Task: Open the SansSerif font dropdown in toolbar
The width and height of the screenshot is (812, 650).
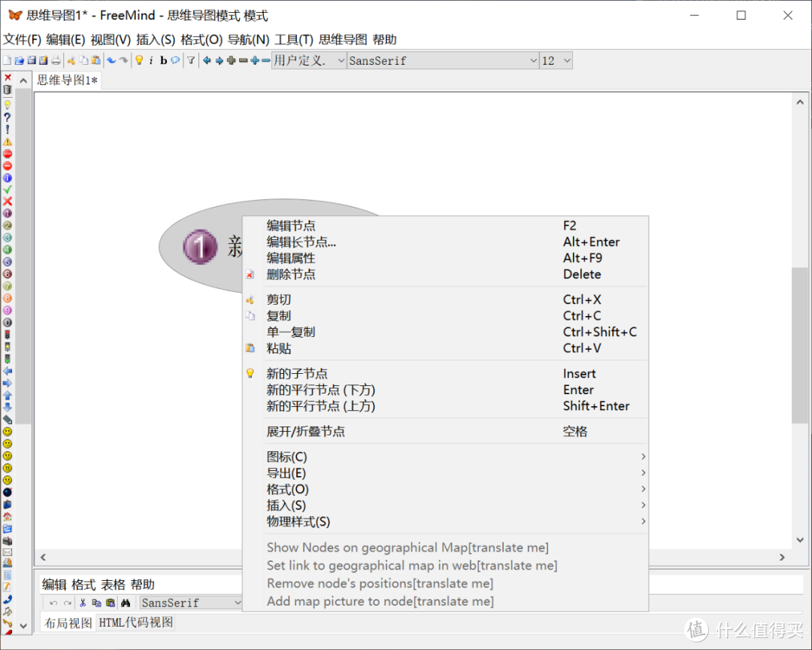Action: point(443,61)
